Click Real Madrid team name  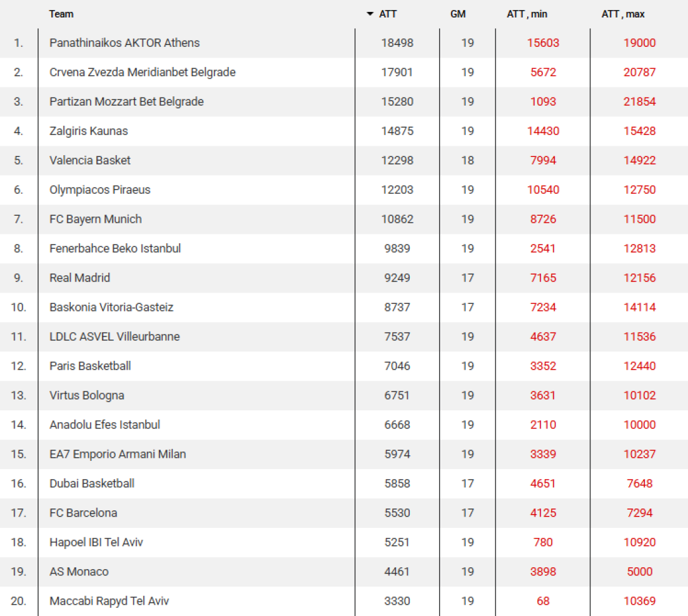point(79,278)
